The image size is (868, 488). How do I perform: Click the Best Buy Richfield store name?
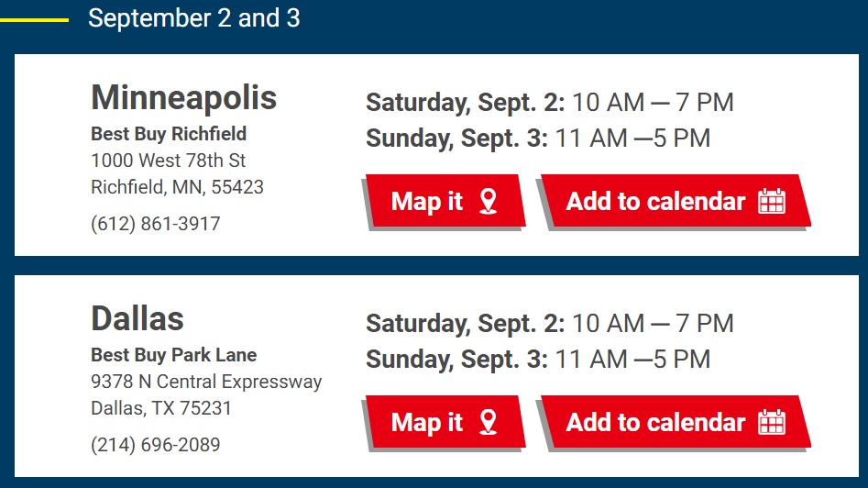click(169, 134)
